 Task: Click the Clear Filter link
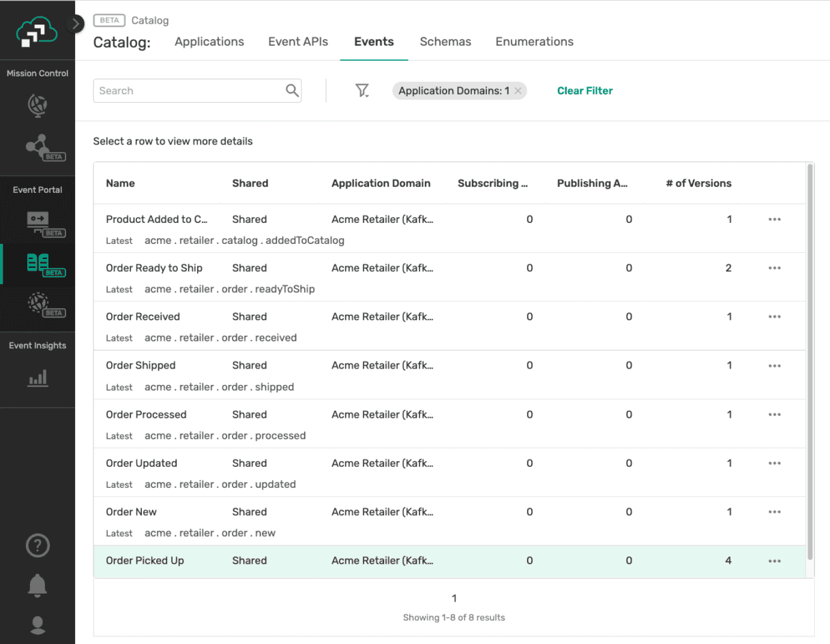pos(584,90)
